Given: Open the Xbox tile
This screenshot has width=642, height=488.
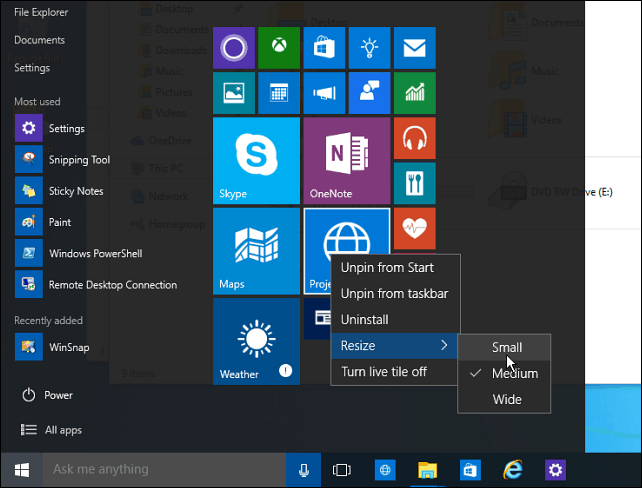Looking at the screenshot, I should tap(279, 48).
